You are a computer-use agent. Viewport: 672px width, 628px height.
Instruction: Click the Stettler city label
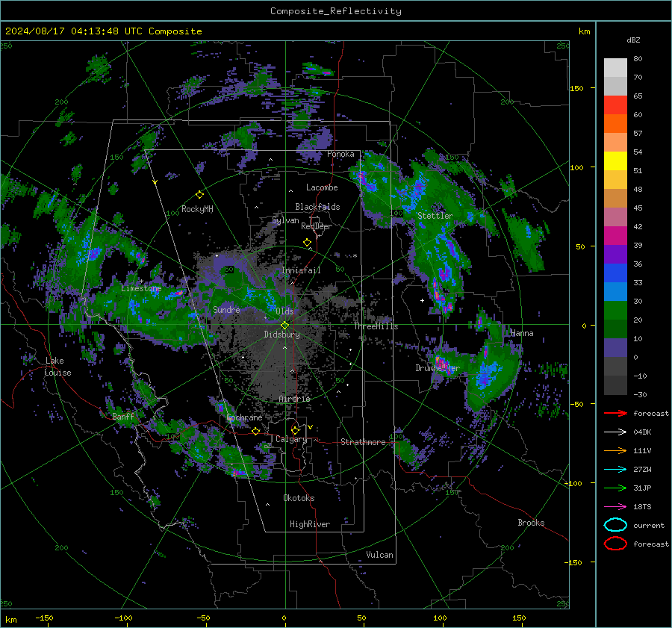435,216
